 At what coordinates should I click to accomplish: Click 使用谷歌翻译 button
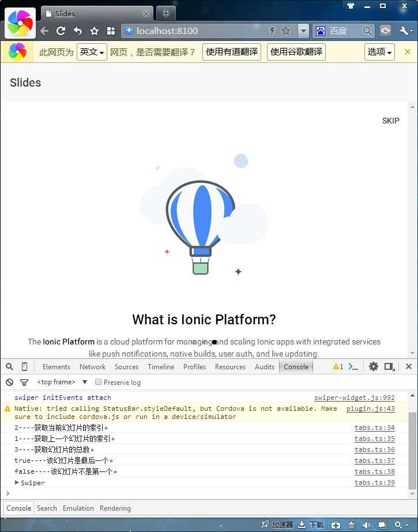pyautogui.click(x=296, y=52)
